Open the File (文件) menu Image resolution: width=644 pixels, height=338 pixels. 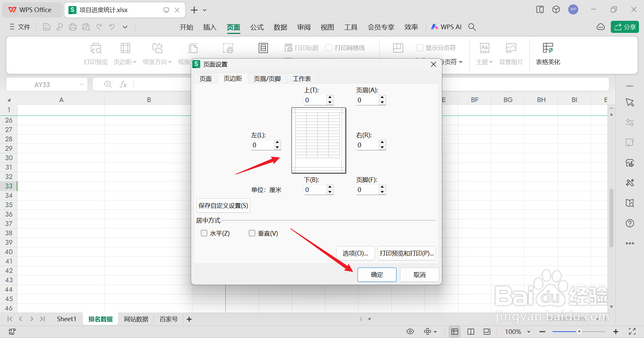click(20, 27)
